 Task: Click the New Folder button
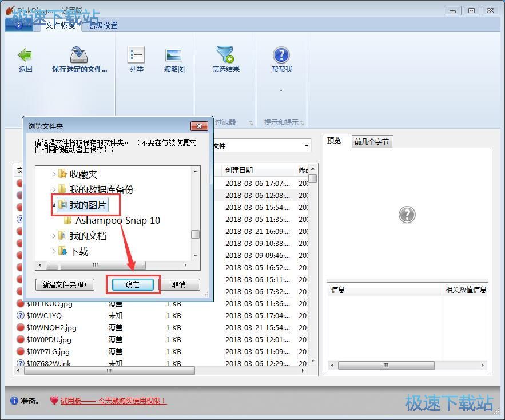click(65, 284)
